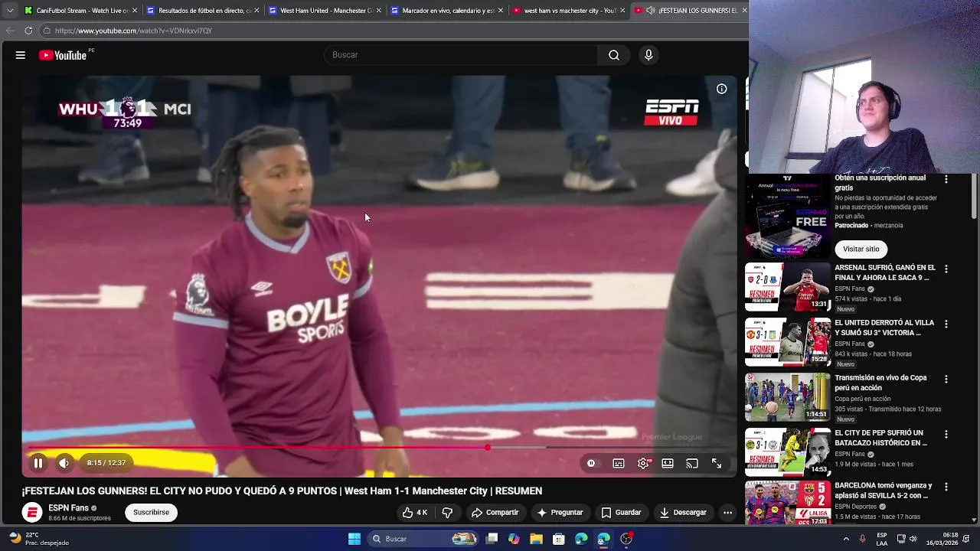The image size is (980, 551).
Task: Open the tab search dropdown arrow
Action: pos(9,11)
